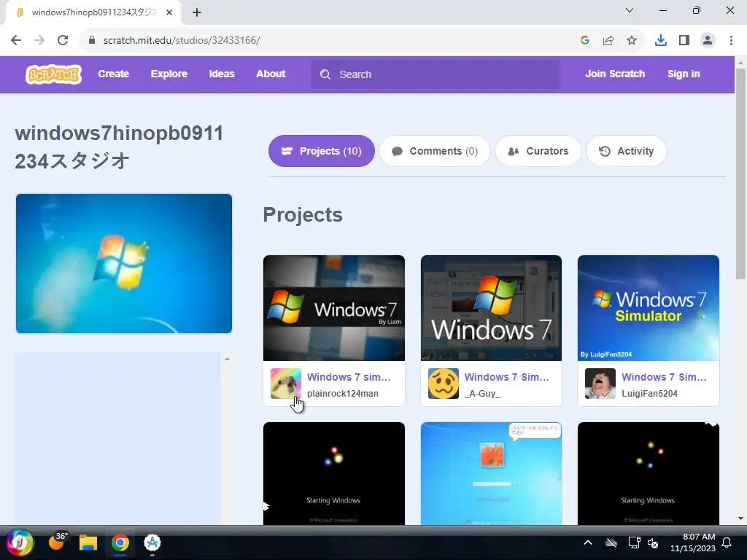Click the login screen project thumbnail
The image size is (747, 560).
tap(491, 474)
